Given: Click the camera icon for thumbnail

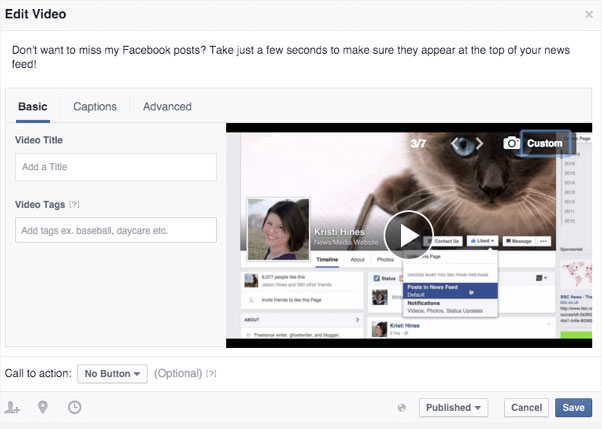Looking at the screenshot, I should click(511, 143).
